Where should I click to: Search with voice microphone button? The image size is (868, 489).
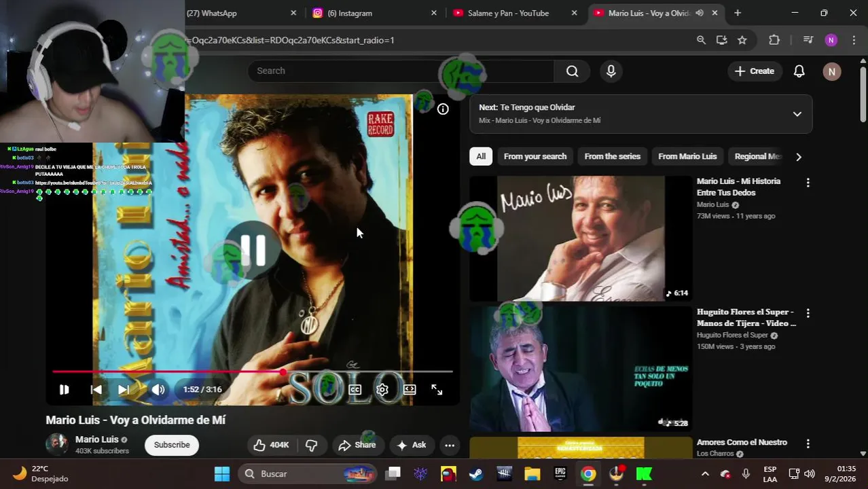(611, 71)
